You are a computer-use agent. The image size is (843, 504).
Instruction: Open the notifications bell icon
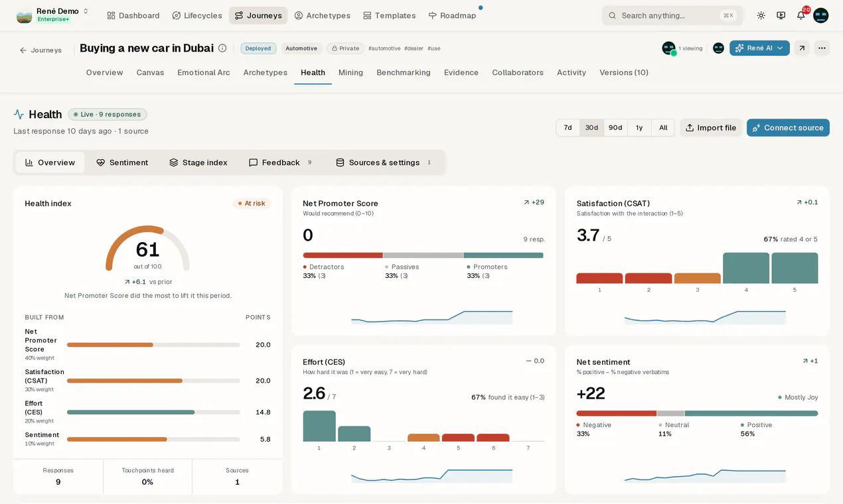(801, 15)
